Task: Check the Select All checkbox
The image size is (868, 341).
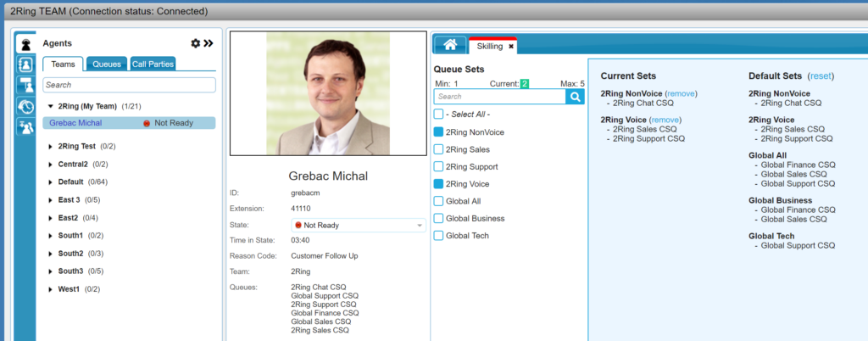Action: click(438, 115)
